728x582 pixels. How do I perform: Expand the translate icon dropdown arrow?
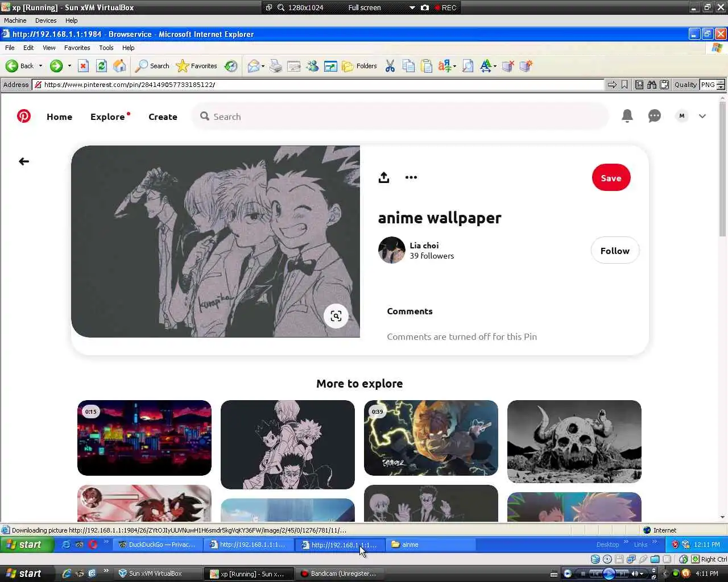(454, 66)
